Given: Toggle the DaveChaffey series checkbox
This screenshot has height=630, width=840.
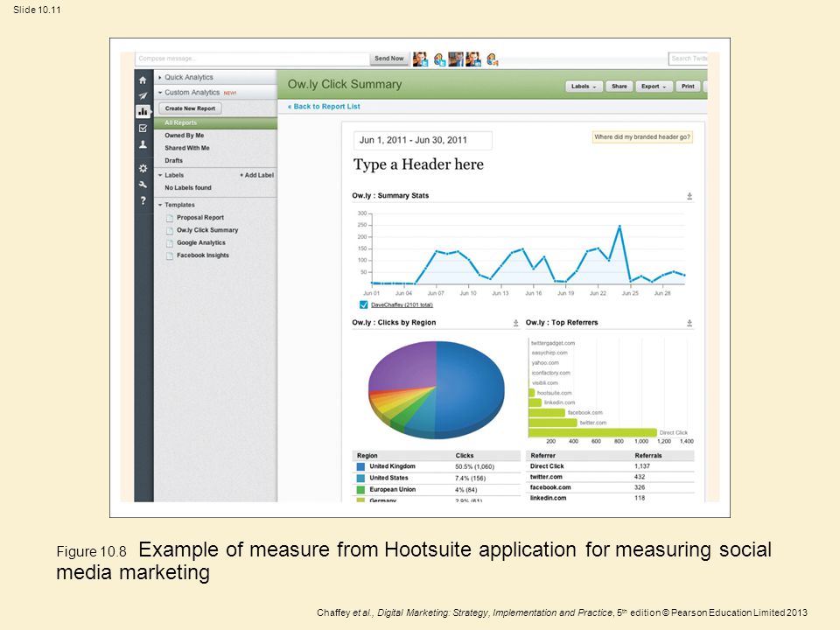Looking at the screenshot, I should pos(364,304).
